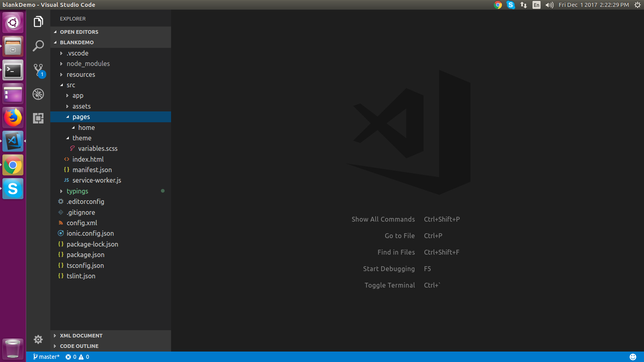
Task: Click the EXPLORER sidebar title
Action: point(73,19)
